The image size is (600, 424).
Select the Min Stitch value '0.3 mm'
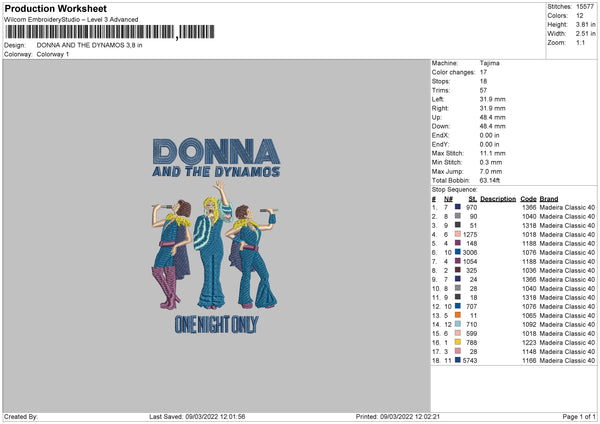tap(491, 162)
